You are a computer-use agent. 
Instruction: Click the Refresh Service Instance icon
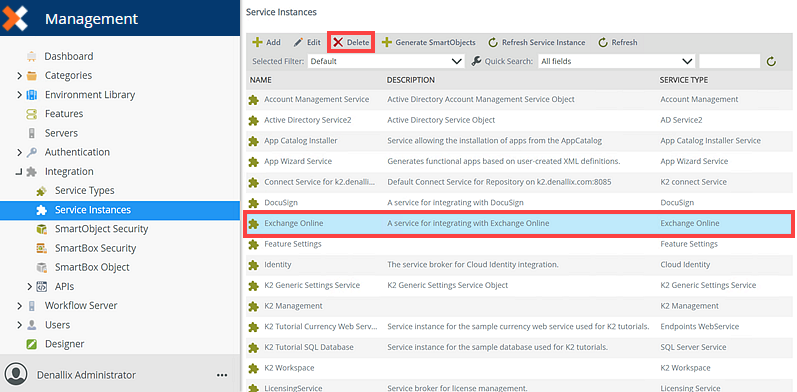point(493,43)
